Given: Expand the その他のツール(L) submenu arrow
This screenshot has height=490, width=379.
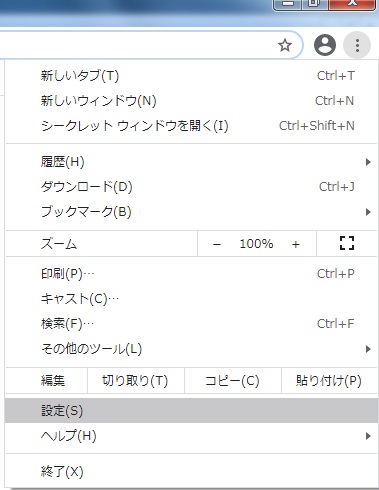Looking at the screenshot, I should (x=368, y=349).
